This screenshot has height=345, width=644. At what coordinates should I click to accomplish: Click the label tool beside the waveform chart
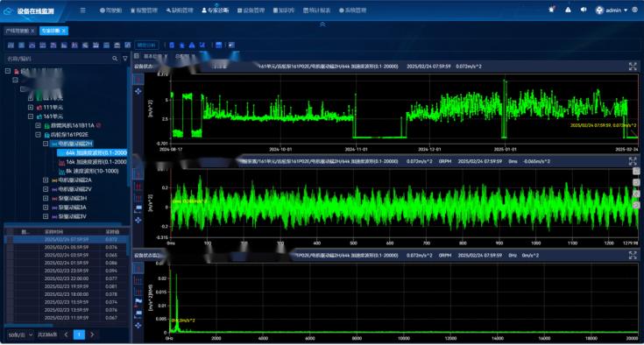pos(138,208)
